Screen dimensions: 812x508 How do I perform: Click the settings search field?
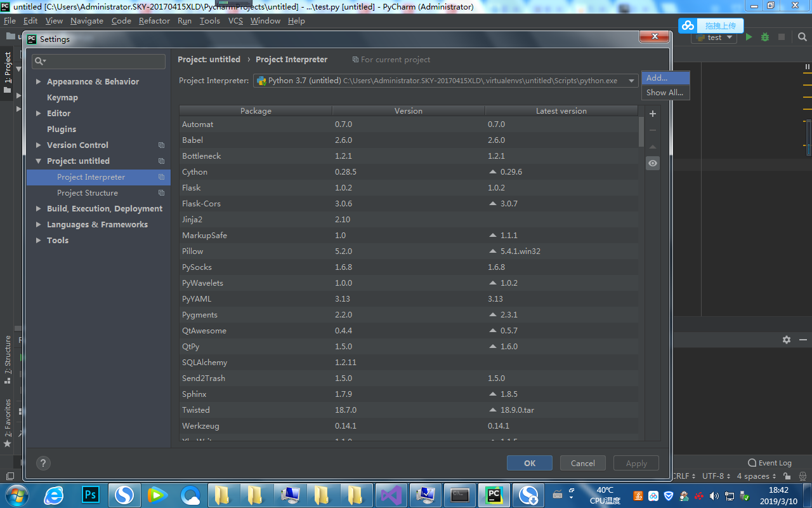99,61
